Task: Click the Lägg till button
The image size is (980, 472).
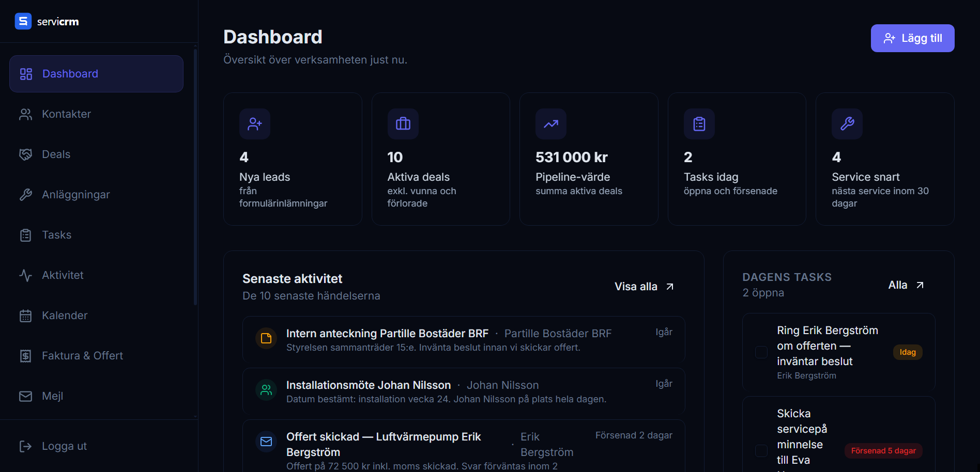Action: click(x=912, y=38)
